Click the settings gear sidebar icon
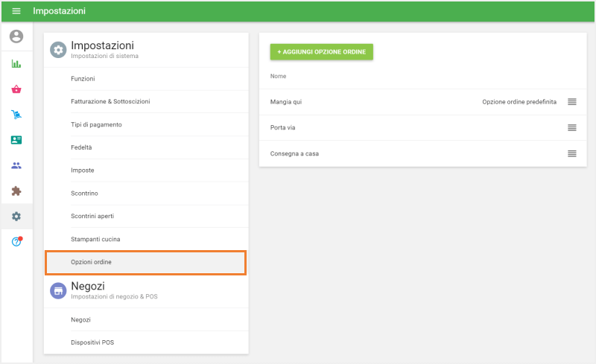This screenshot has width=596, height=364. (16, 217)
